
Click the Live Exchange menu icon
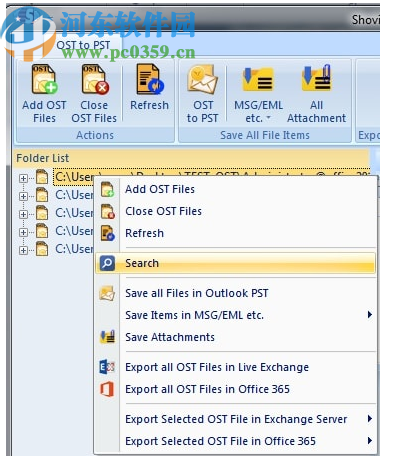tap(107, 367)
